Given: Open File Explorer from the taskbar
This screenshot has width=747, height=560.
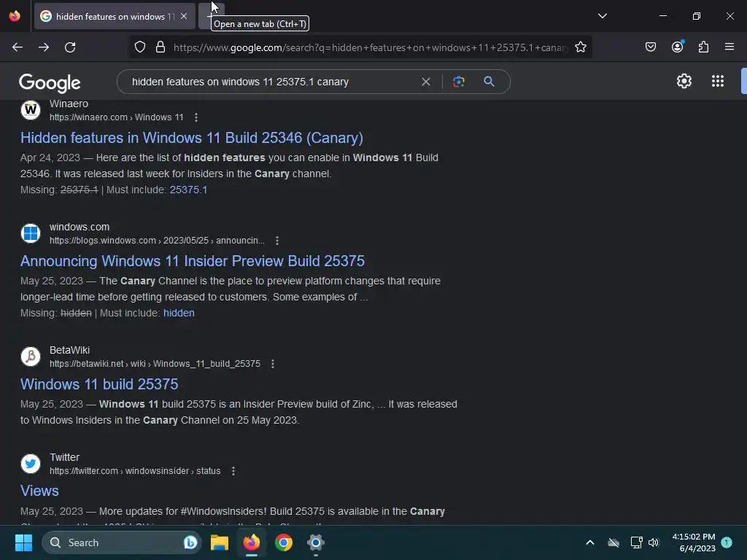Looking at the screenshot, I should (x=220, y=542).
